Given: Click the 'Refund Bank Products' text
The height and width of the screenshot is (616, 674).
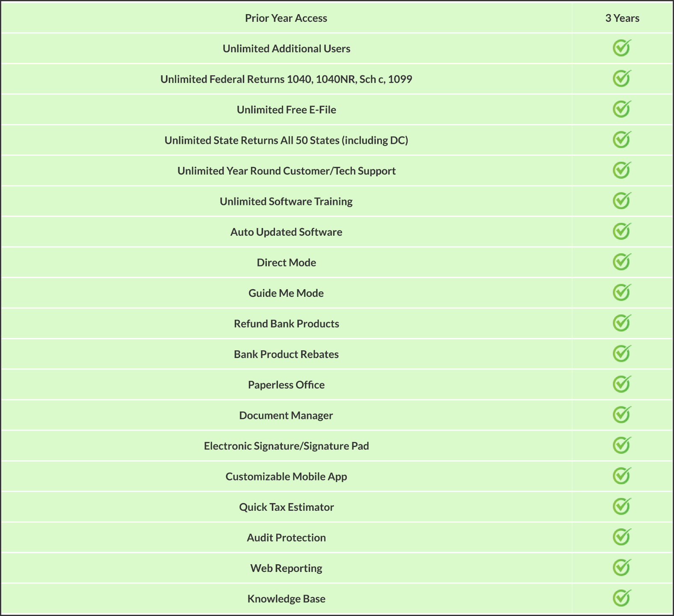Looking at the screenshot, I should click(287, 324).
